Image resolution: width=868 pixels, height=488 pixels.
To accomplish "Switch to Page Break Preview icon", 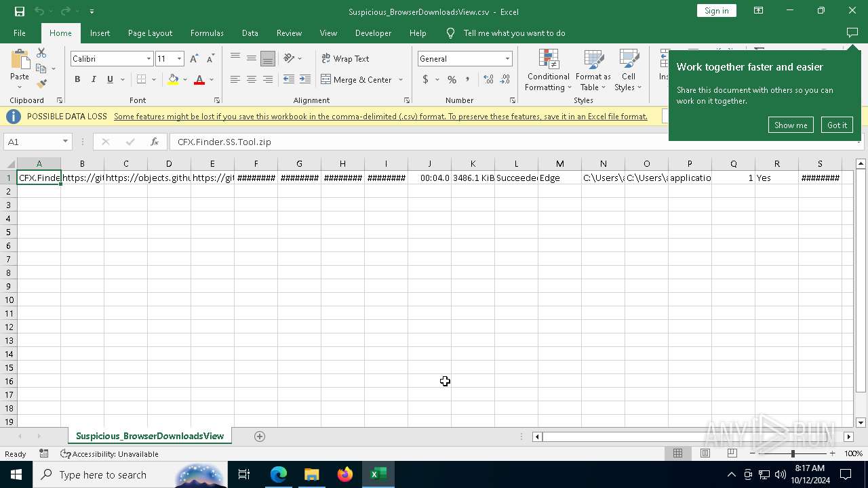I will pos(732,453).
